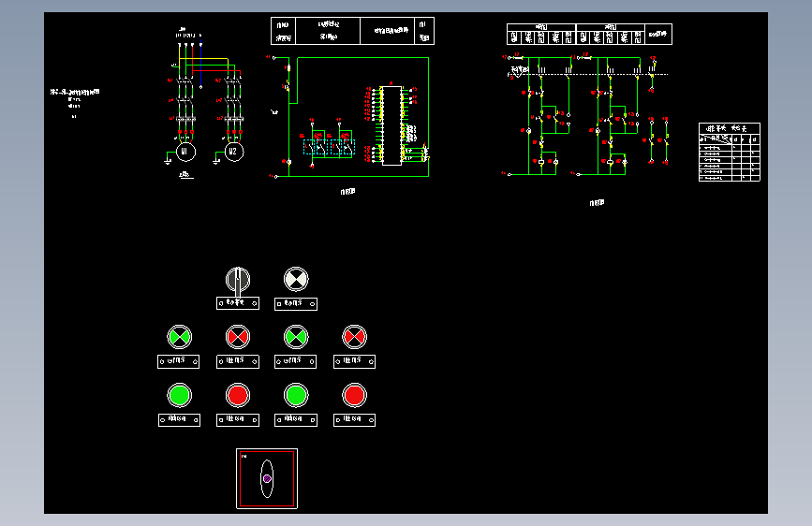Screen dimensions: 812x526
Task: Select the label plate under the selector switch
Action: [x=238, y=303]
